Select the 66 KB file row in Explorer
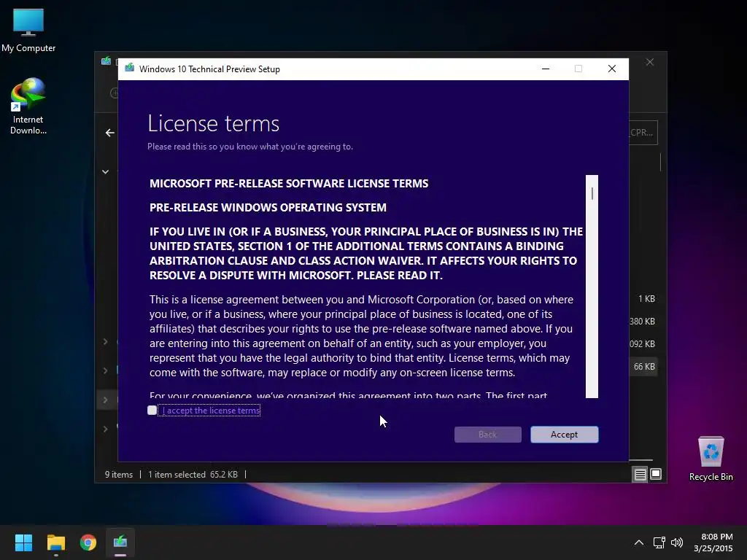The height and width of the screenshot is (560, 747). tap(643, 367)
